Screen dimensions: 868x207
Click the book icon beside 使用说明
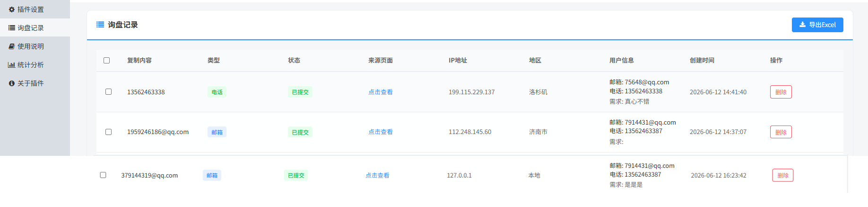coord(12,46)
